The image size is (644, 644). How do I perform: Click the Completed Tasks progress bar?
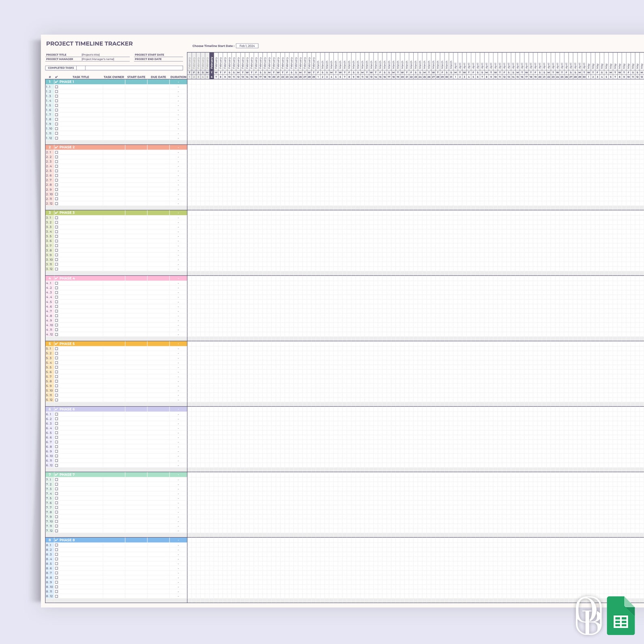[134, 68]
